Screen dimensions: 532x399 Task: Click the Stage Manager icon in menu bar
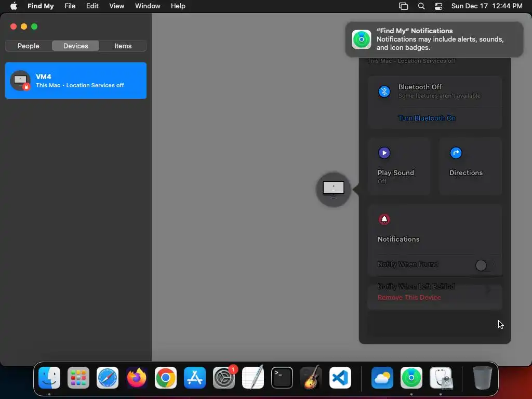pos(403,6)
